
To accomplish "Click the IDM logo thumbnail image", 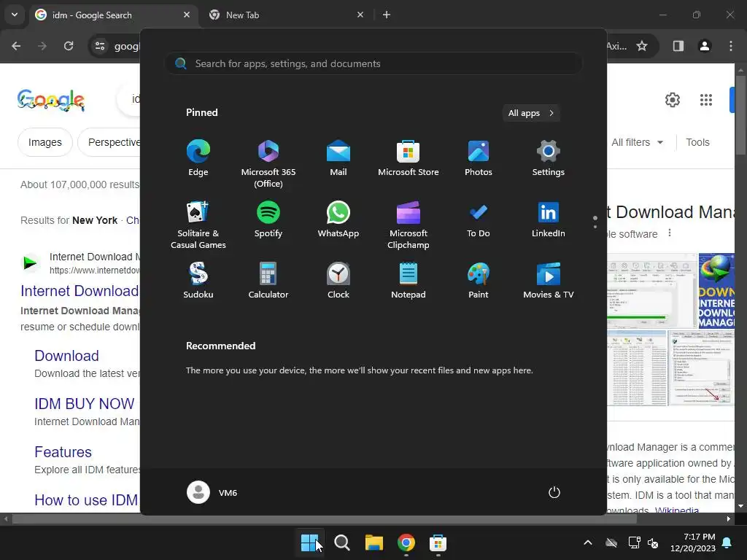I will (x=716, y=290).
